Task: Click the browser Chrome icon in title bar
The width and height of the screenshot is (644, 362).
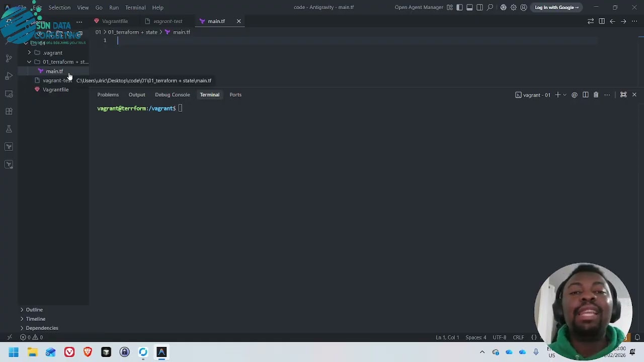Action: pyautogui.click(x=503, y=8)
